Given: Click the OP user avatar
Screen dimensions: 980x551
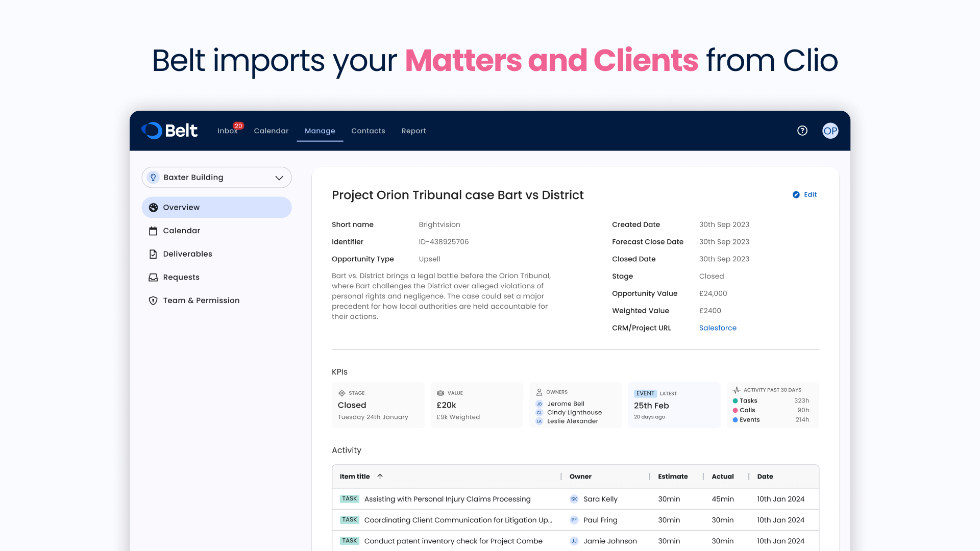Looking at the screenshot, I should coord(830,131).
